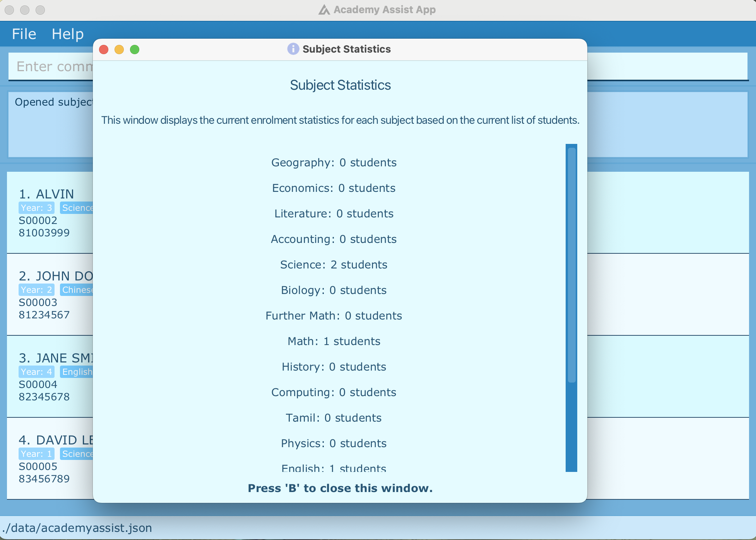Open the File menu
Screen dimensions: 756x540
pos(24,34)
